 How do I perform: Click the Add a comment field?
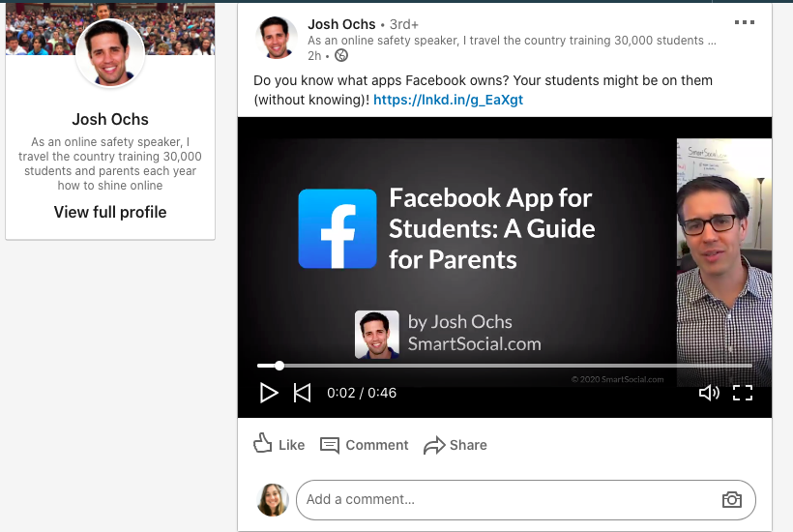point(526,500)
